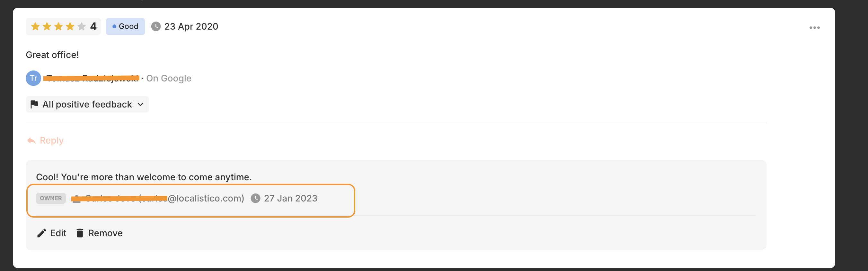868x271 pixels.
Task: Click the clock icon beside 27 Jan 2023
Action: click(x=255, y=199)
